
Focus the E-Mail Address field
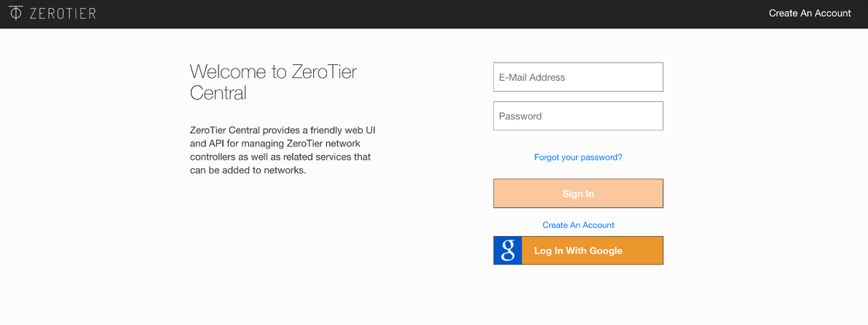pos(578,77)
